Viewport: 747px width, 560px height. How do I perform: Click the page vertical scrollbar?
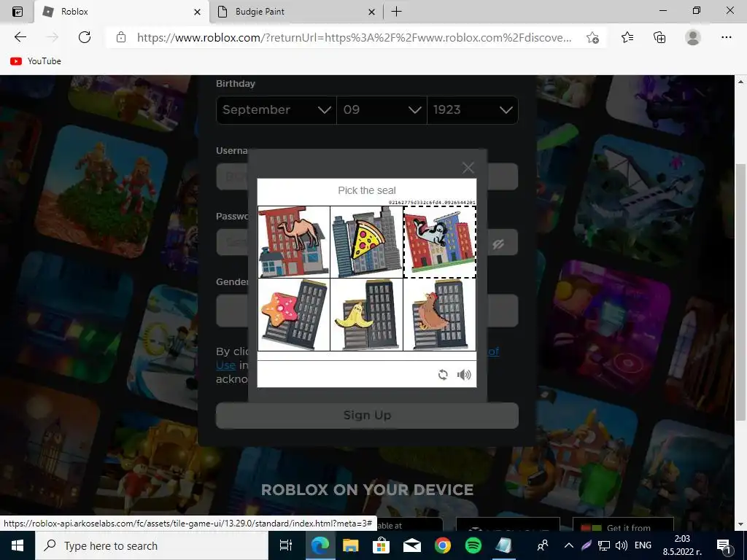click(x=740, y=292)
